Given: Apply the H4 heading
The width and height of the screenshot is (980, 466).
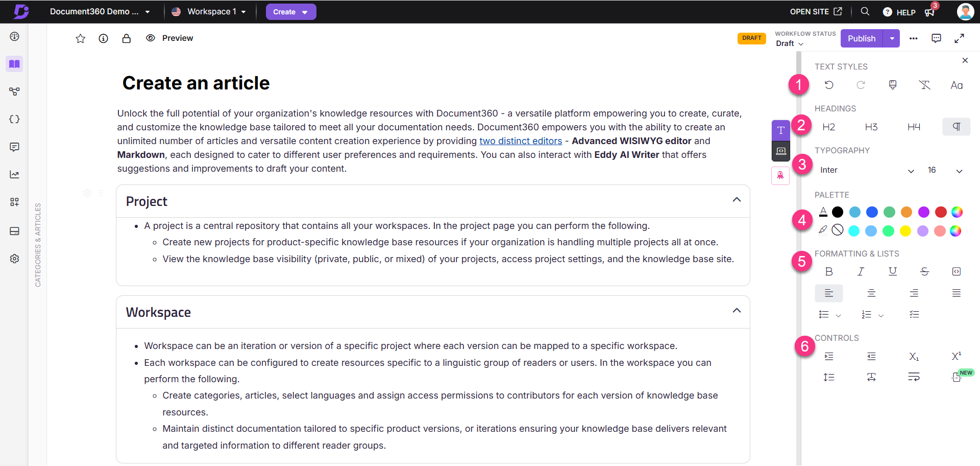Looking at the screenshot, I should [914, 127].
